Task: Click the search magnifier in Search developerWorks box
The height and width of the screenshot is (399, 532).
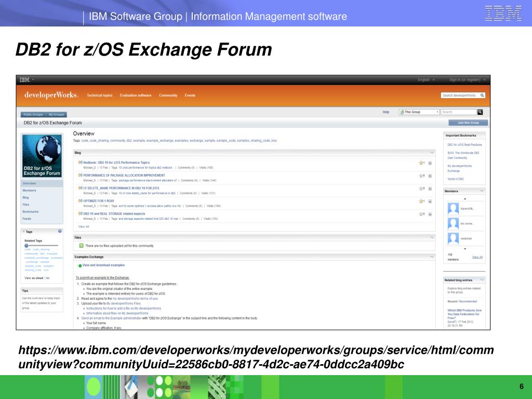Action: pyautogui.click(x=482, y=96)
